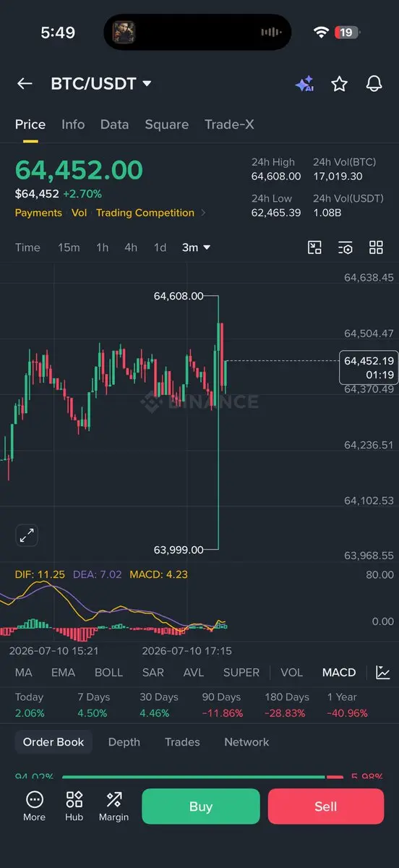Open the Depth tab

coord(124,742)
